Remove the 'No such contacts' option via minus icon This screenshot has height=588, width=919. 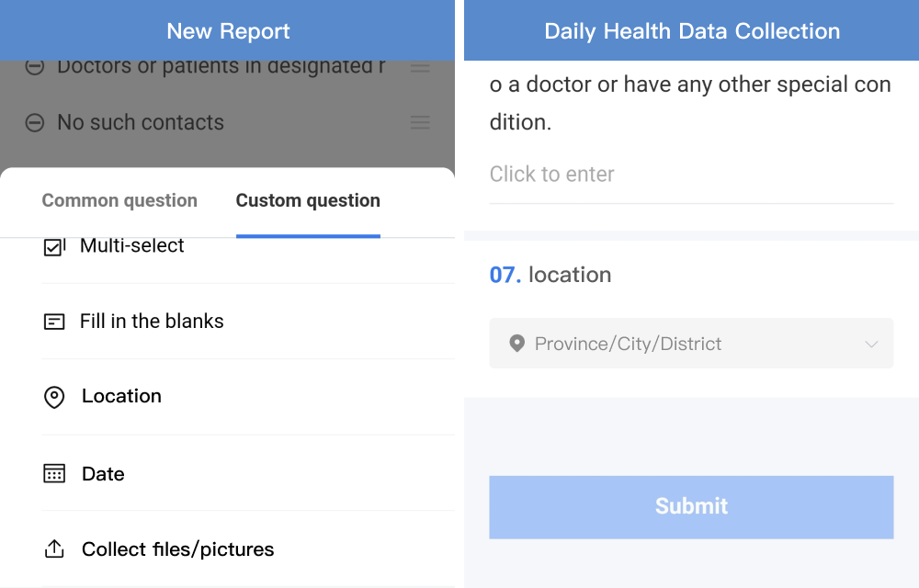click(x=35, y=122)
